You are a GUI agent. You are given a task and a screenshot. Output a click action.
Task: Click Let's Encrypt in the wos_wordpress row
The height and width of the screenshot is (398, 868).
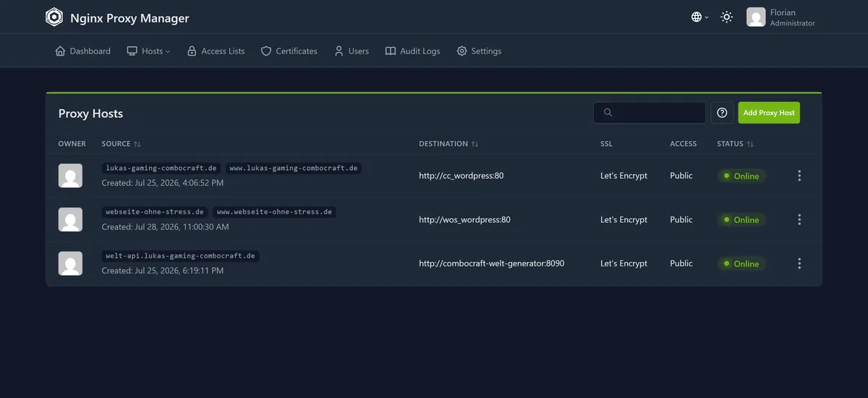pos(624,220)
